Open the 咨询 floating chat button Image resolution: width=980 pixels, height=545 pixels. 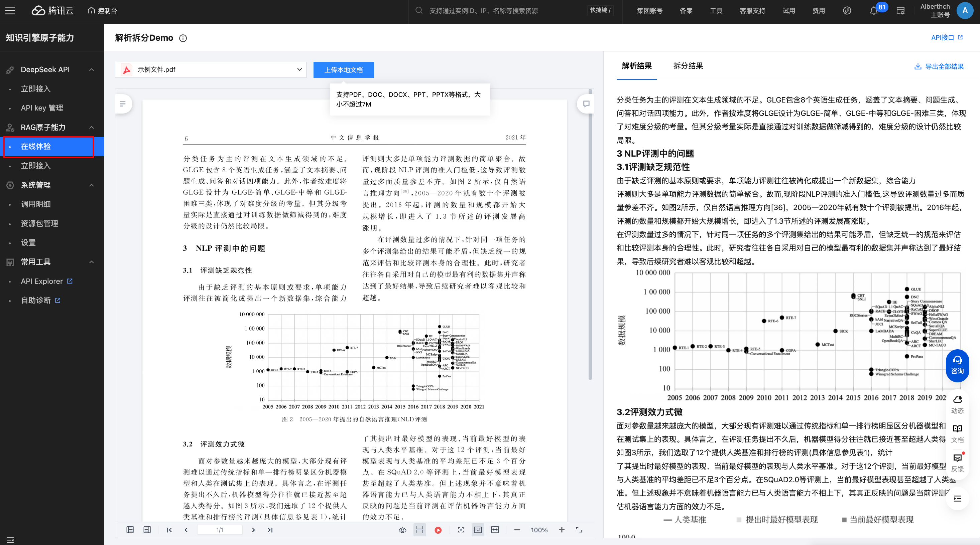(x=957, y=365)
